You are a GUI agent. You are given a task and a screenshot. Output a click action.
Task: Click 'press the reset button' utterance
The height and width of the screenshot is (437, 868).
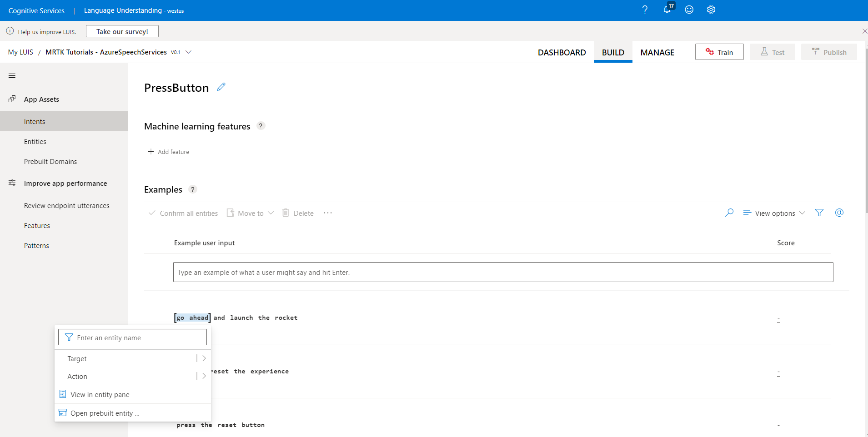coord(221,425)
